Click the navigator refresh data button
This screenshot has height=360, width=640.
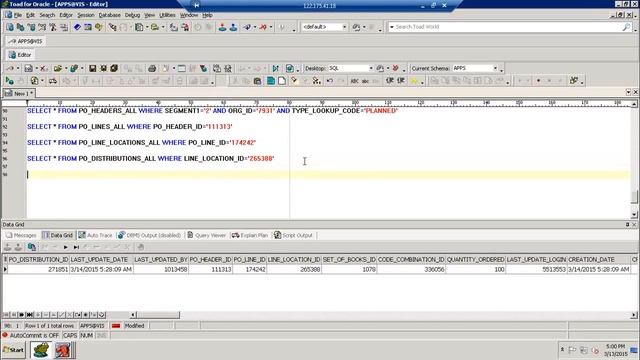(x=102, y=315)
